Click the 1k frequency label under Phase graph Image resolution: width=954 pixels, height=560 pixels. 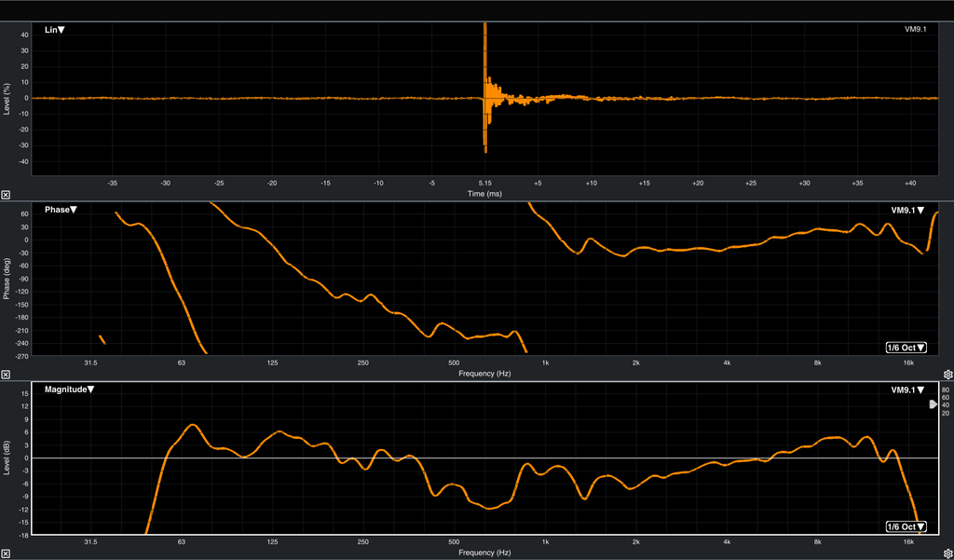coord(545,362)
